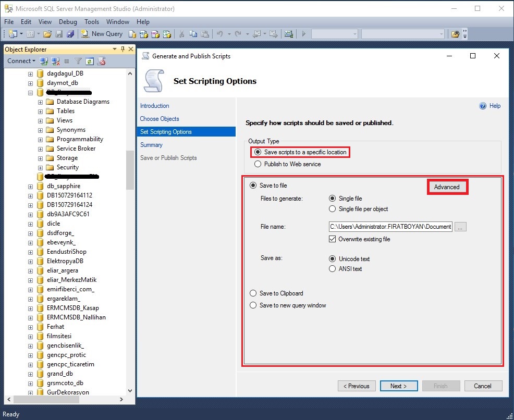Open the Tools menu
This screenshot has height=420, width=514.
(92, 22)
